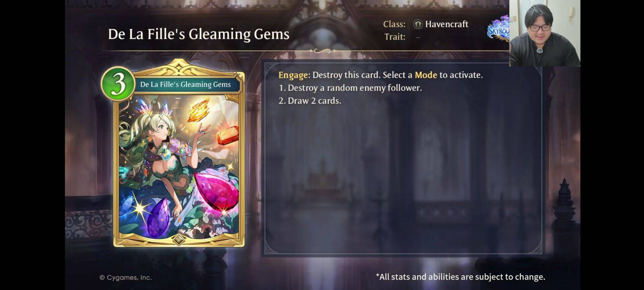
Task: Click the card name banner on card
Action: [x=185, y=84]
